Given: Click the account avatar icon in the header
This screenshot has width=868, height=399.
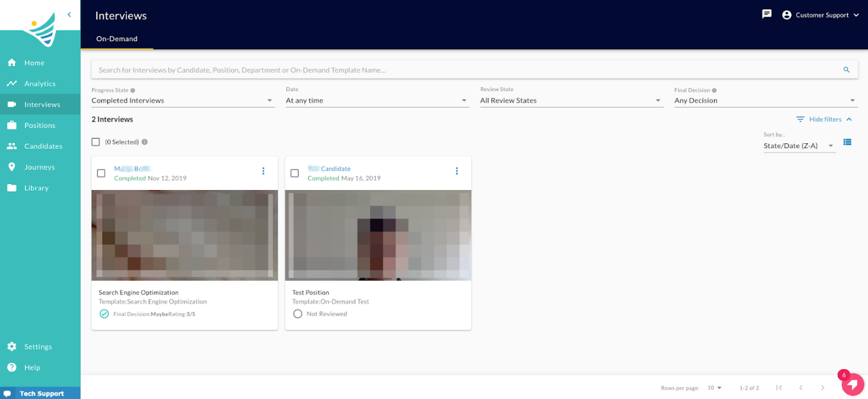Looking at the screenshot, I should (x=787, y=15).
